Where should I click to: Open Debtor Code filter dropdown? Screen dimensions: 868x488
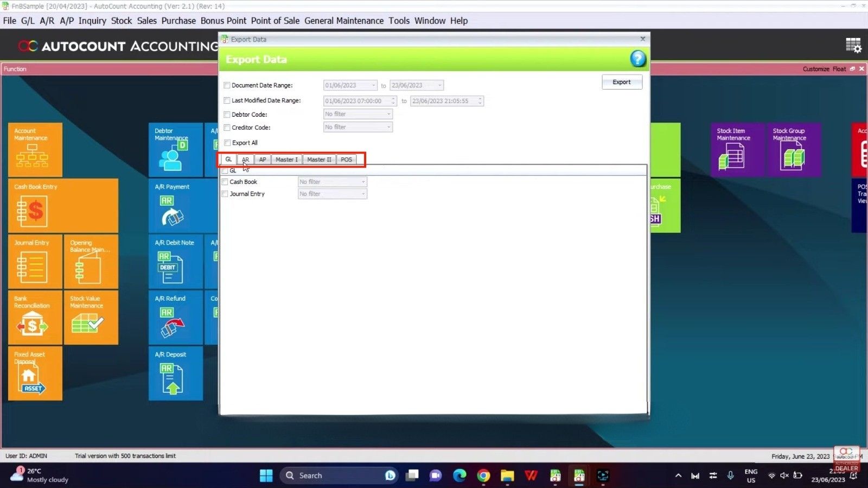(x=388, y=114)
